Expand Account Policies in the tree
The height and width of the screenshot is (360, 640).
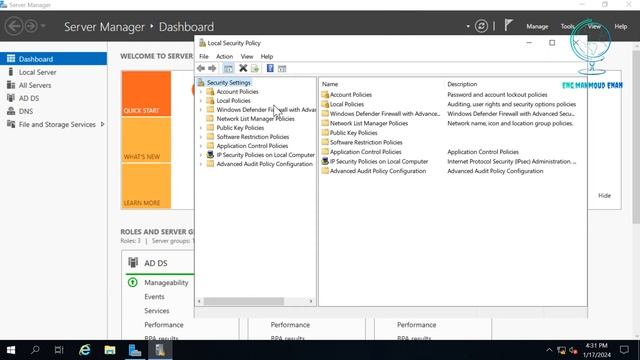coord(201,92)
